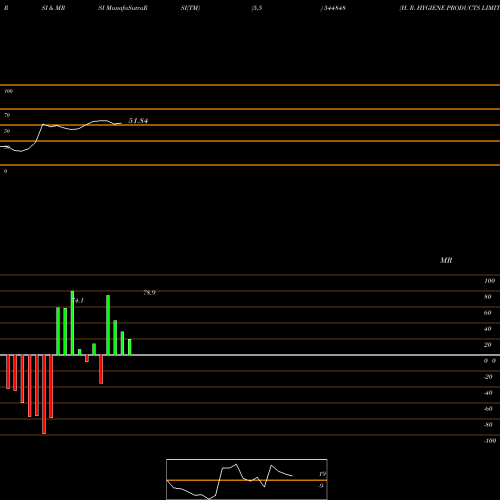Click the last green bar in MR histogram
The image size is (500, 500).
pyautogui.click(x=130, y=347)
